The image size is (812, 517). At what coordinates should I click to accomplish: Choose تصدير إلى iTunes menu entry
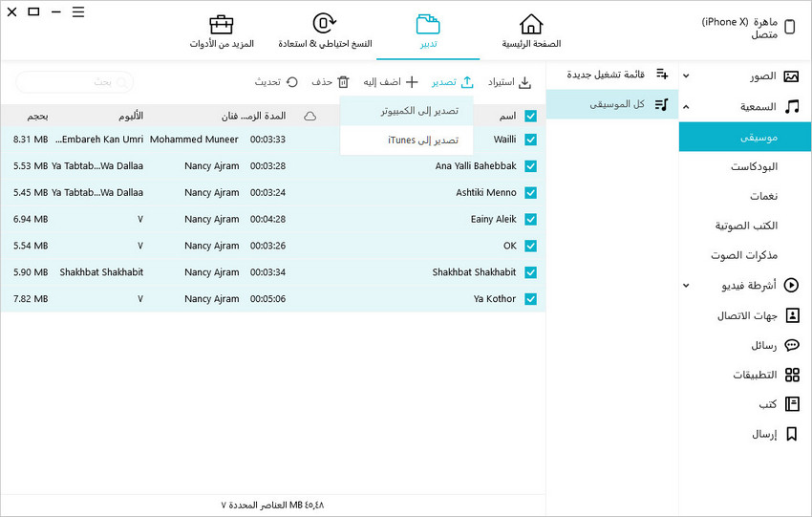pyautogui.click(x=407, y=140)
